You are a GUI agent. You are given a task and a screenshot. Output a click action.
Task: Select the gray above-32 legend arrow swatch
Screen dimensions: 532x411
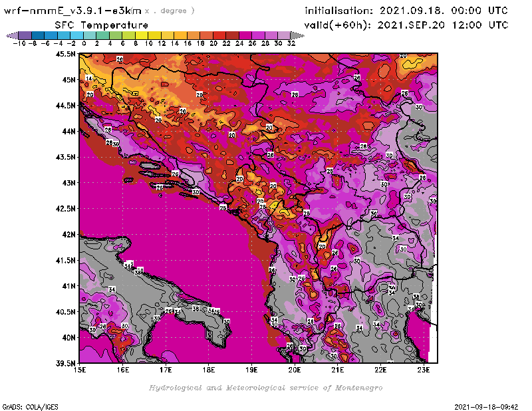point(297,36)
